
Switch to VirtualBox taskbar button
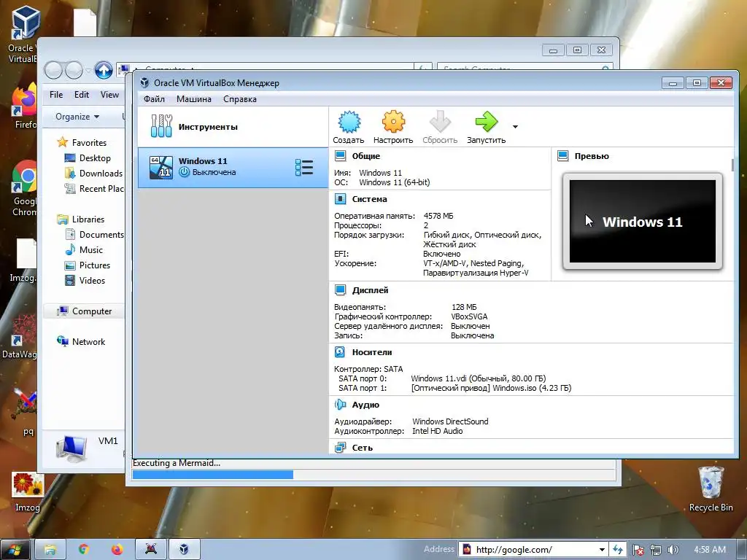tap(184, 550)
